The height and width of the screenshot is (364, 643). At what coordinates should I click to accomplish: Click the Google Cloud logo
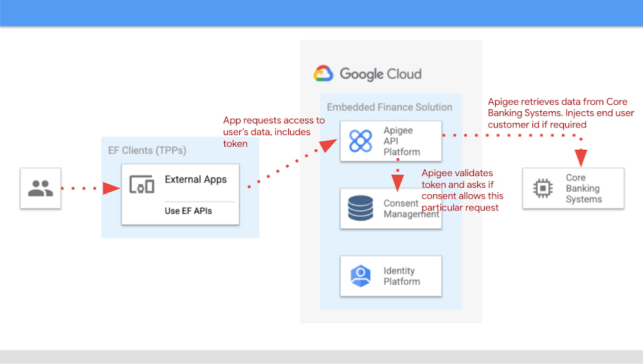[323, 74]
